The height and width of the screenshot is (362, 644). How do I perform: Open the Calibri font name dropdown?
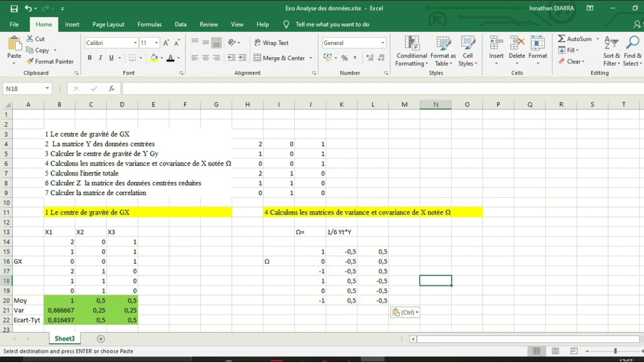(135, 43)
